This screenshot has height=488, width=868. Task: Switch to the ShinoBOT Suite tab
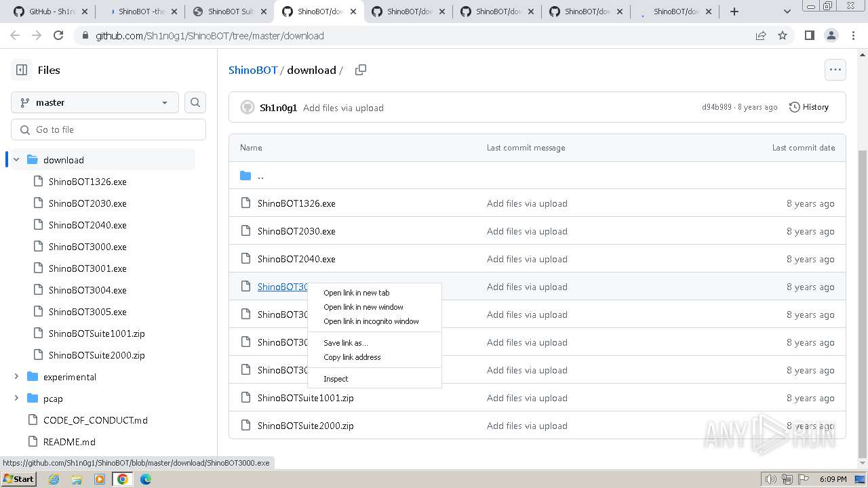click(x=229, y=12)
